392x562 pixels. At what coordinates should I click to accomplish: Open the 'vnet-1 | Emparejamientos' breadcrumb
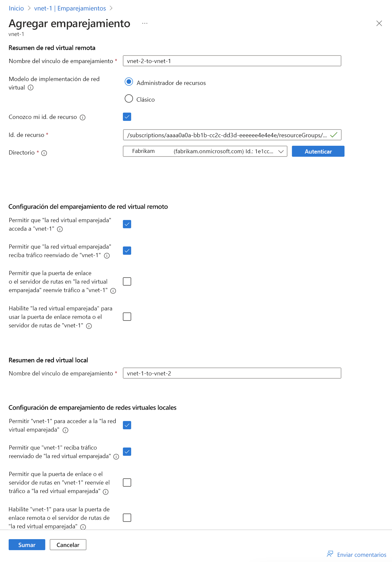click(70, 8)
